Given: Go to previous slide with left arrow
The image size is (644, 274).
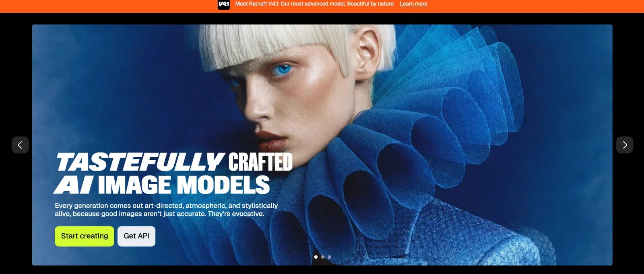Looking at the screenshot, I should click(x=20, y=145).
